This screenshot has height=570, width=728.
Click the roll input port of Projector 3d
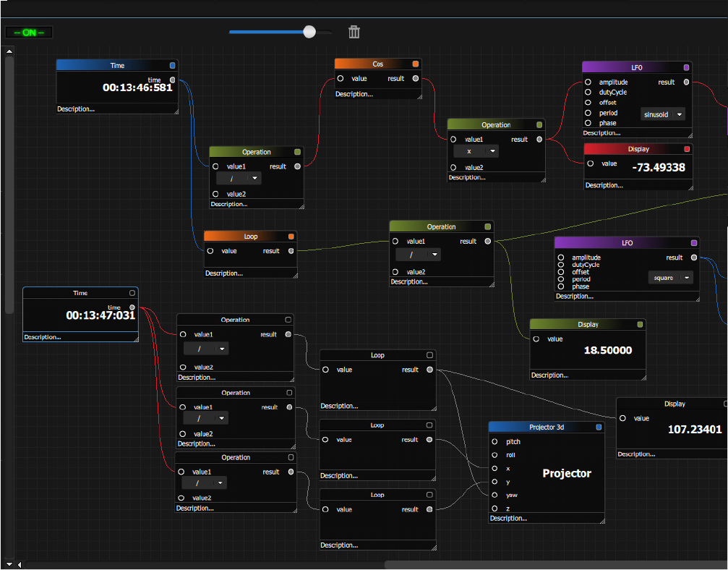(x=494, y=455)
